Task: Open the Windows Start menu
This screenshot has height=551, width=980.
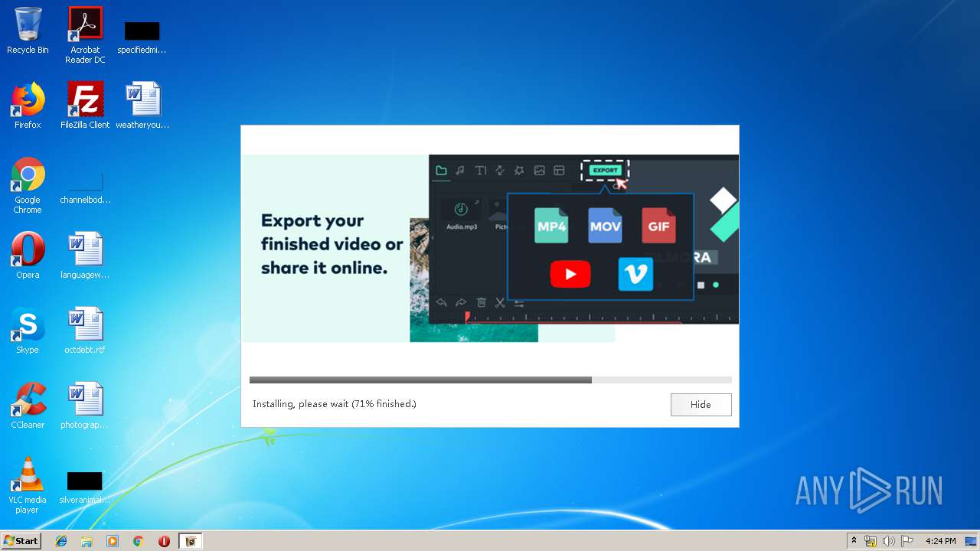Action: click(x=21, y=541)
